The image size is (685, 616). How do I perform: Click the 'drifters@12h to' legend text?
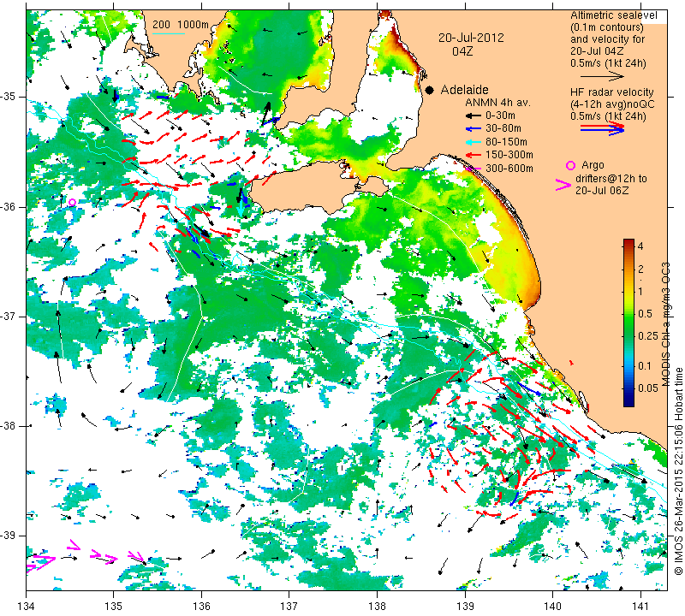pos(611,179)
